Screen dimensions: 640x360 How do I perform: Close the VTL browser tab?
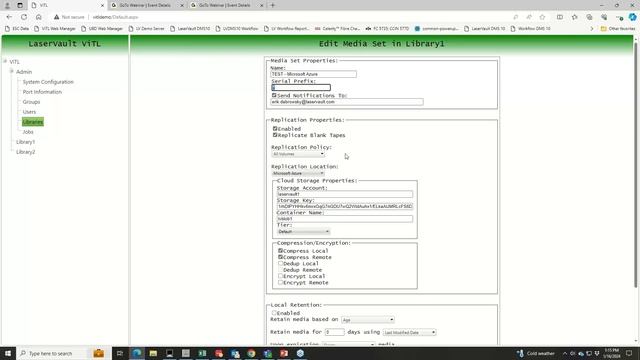[x=102, y=5]
